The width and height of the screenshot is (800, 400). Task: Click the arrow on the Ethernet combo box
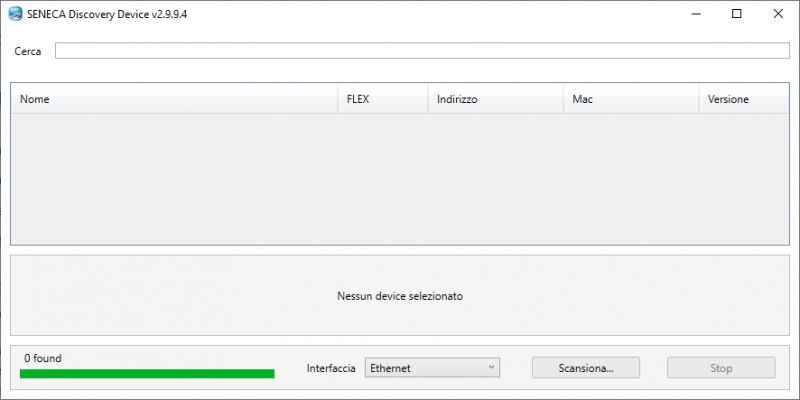click(x=492, y=368)
